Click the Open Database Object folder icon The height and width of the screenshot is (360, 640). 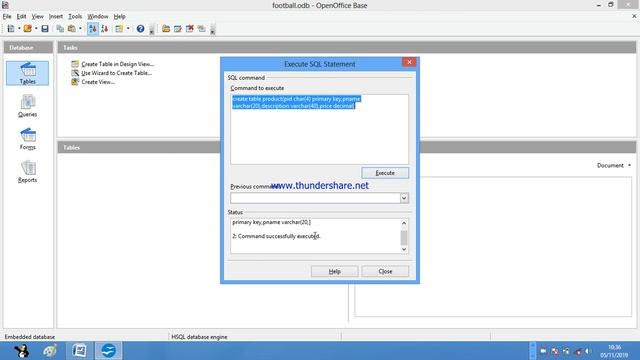click(x=166, y=29)
